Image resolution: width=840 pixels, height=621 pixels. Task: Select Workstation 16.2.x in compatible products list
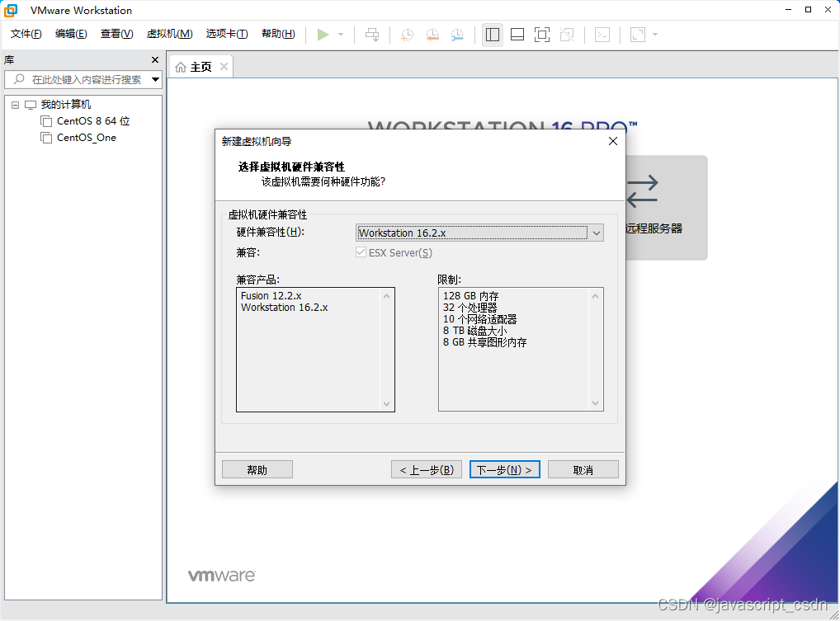[x=284, y=308]
